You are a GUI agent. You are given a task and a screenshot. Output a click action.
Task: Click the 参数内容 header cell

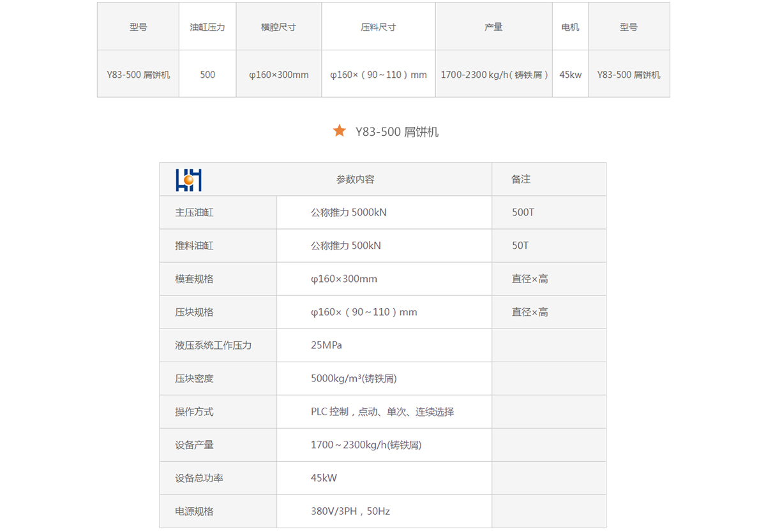point(355,179)
